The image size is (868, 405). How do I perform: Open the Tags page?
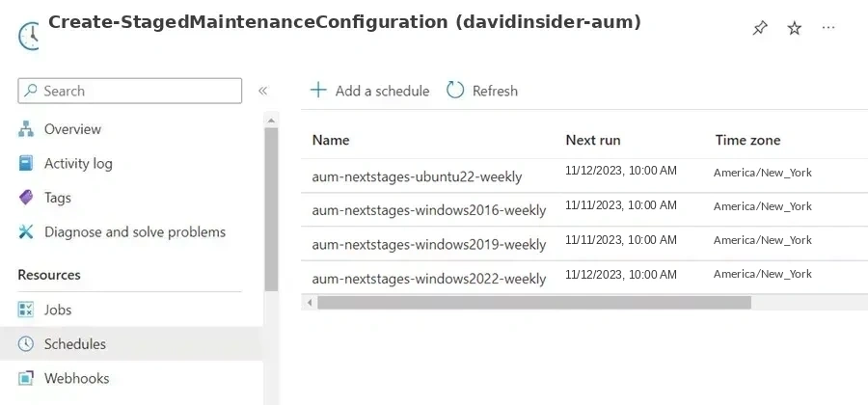58,198
